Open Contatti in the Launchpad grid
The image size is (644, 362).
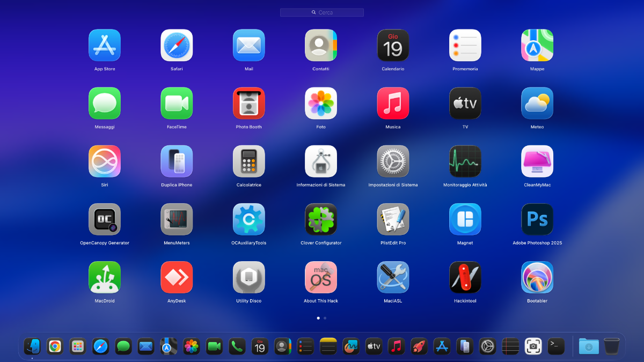click(321, 46)
